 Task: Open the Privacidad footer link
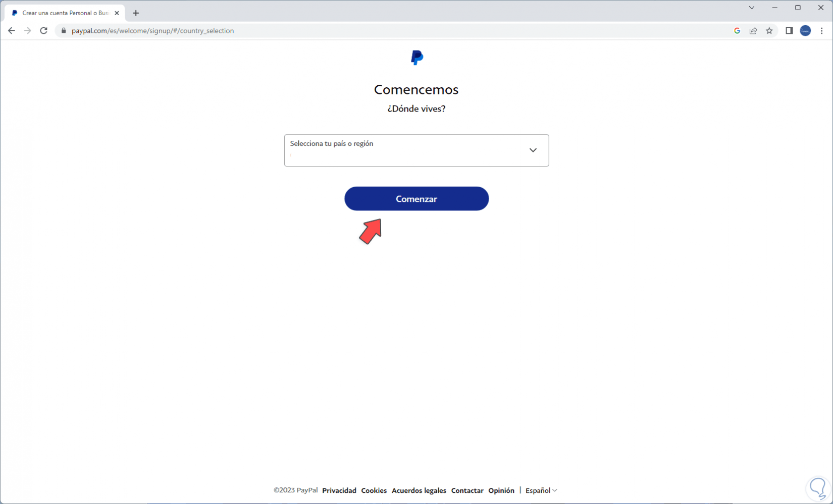pos(339,490)
